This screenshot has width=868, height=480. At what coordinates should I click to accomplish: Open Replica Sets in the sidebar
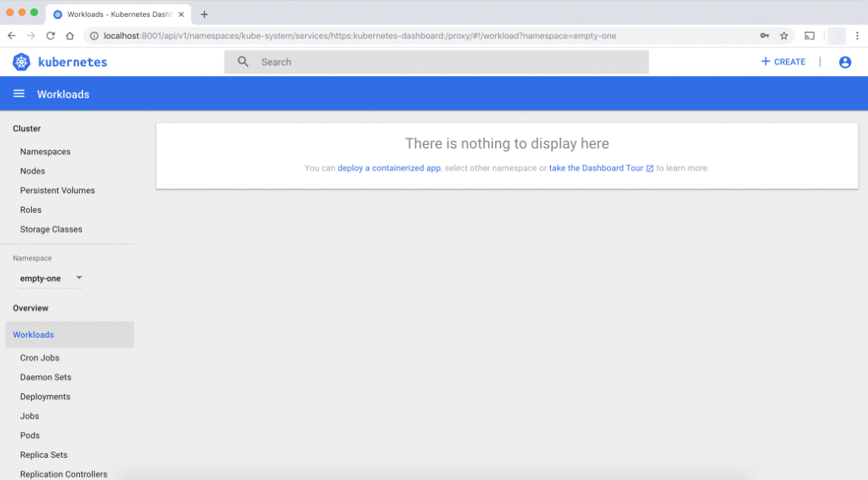tap(43, 455)
